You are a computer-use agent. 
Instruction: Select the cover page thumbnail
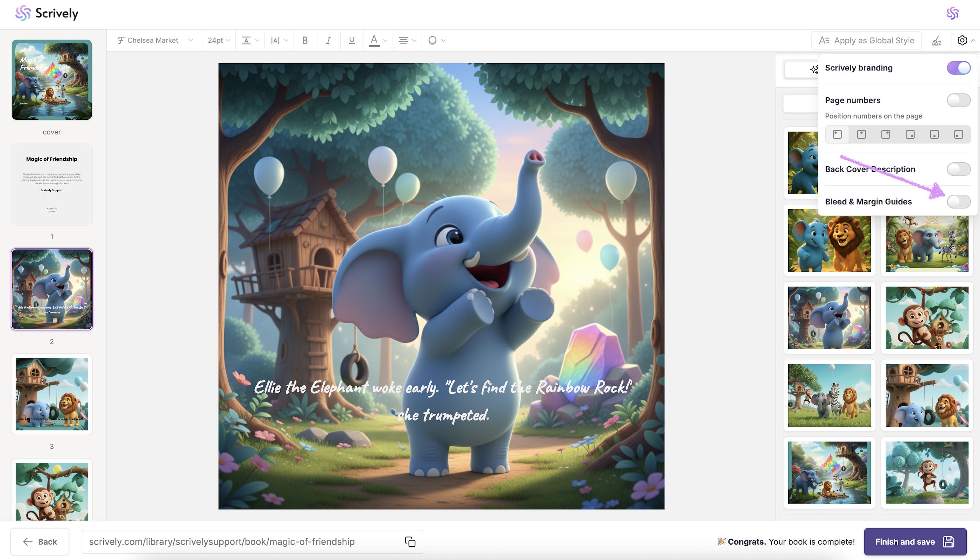[x=52, y=80]
